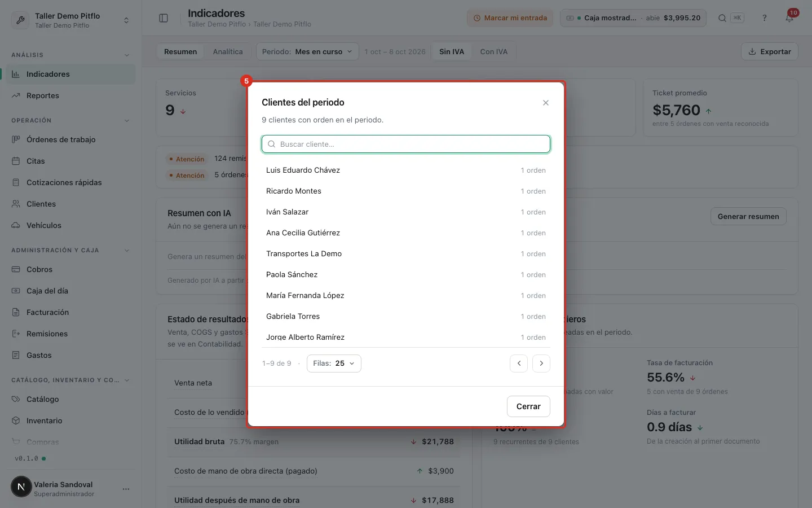Viewport: 812px width, 508px height.
Task: Open Órdenes de trabajo in the sidebar
Action: (71, 139)
